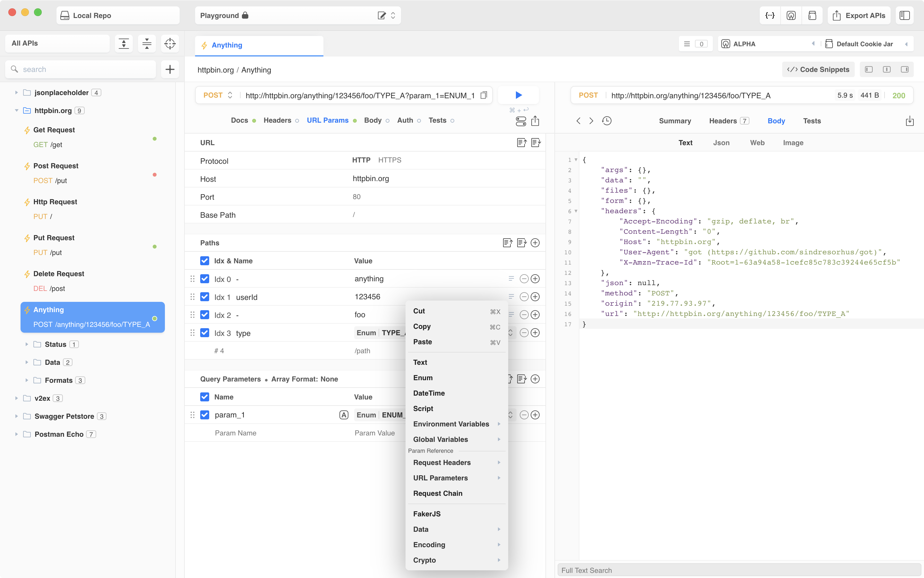This screenshot has width=924, height=578.
Task: Switch to split layout icon
Action: coord(887,69)
